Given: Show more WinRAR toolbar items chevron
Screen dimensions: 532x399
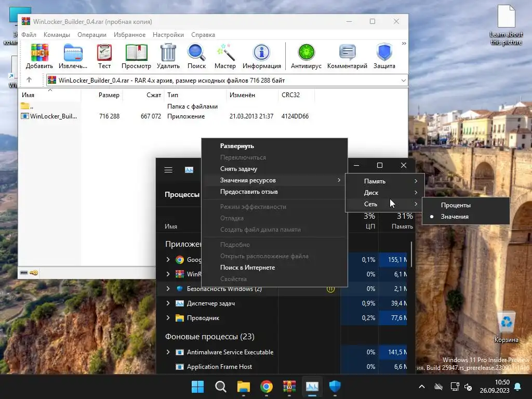Looking at the screenshot, I should click(404, 44).
